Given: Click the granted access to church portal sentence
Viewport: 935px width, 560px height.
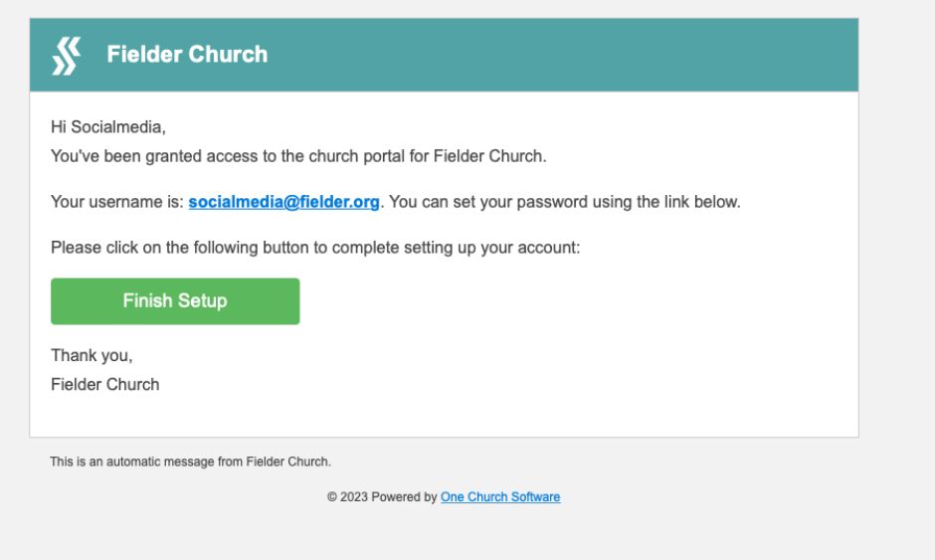Looking at the screenshot, I should (x=298, y=156).
